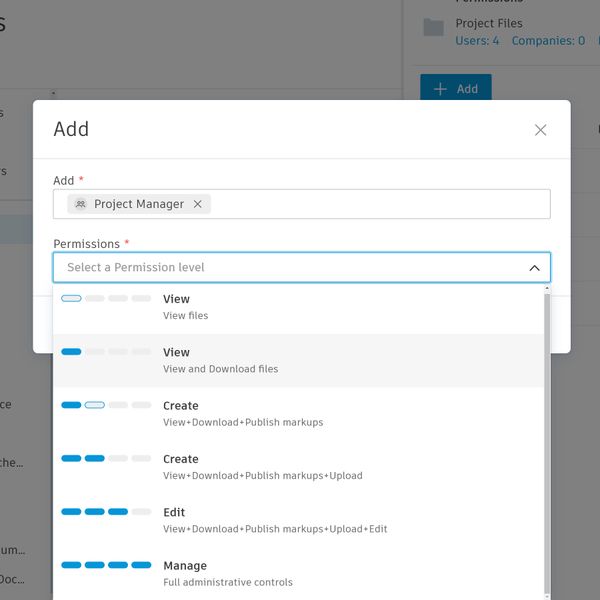The height and width of the screenshot is (600, 600).
Task: Select View files only permission option
Action: point(300,307)
